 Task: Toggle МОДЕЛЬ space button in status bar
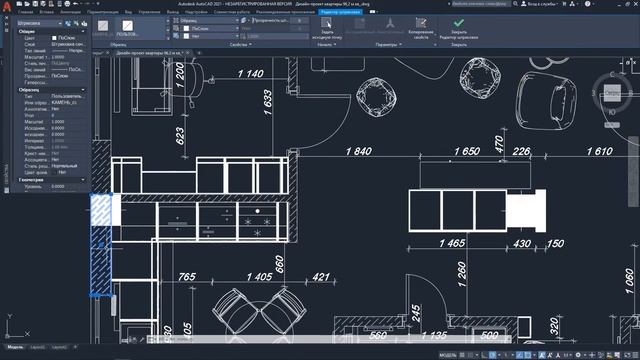(447, 355)
